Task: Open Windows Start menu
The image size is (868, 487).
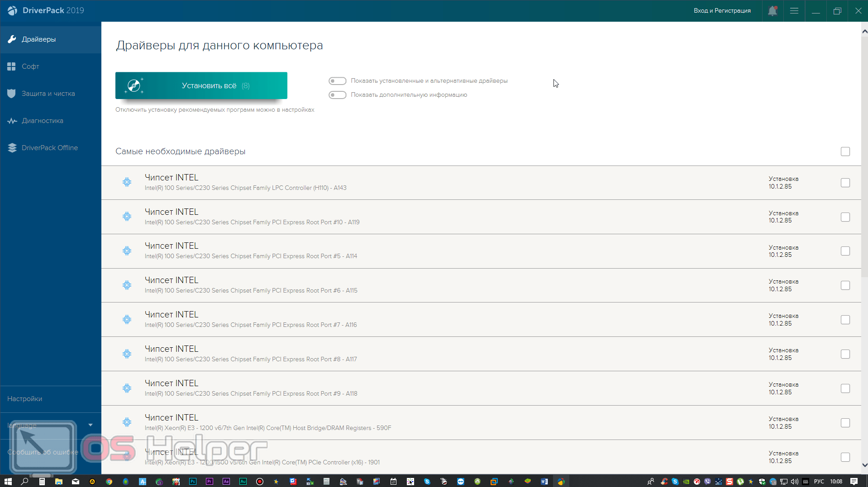Action: (x=8, y=482)
